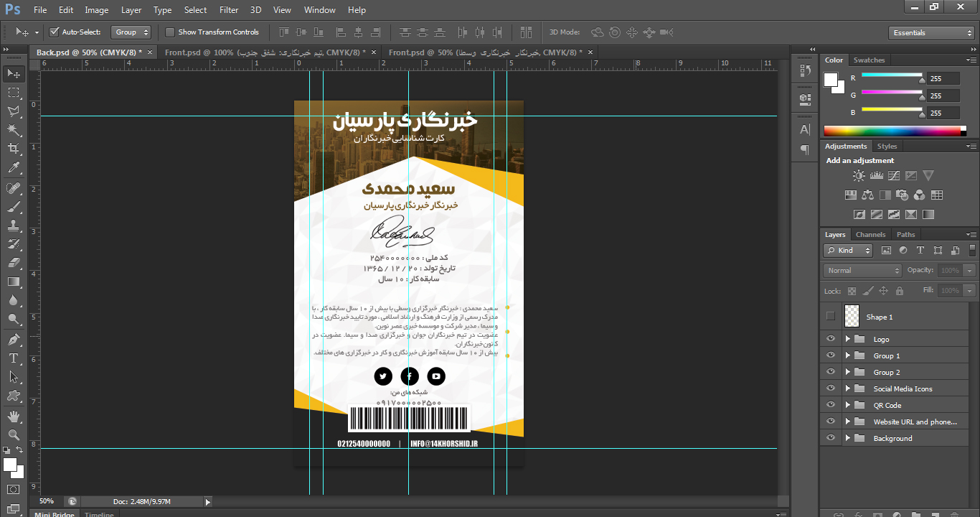Hide the Background layer

pos(830,438)
